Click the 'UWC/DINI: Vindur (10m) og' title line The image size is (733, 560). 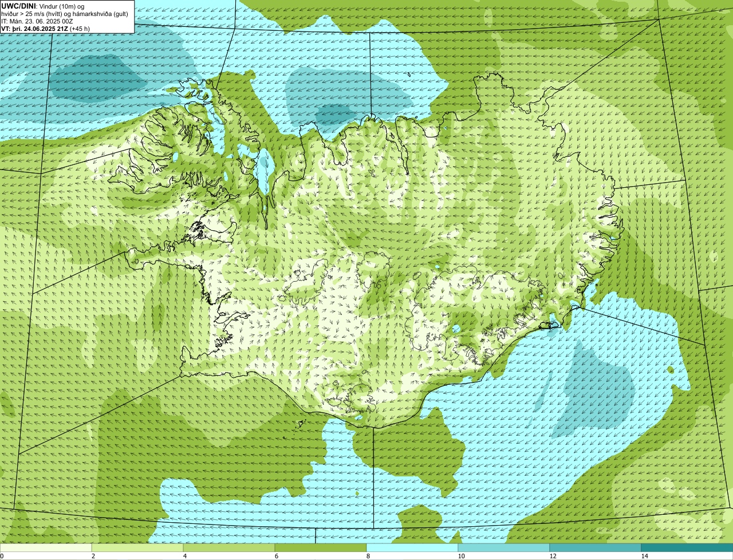pos(43,6)
